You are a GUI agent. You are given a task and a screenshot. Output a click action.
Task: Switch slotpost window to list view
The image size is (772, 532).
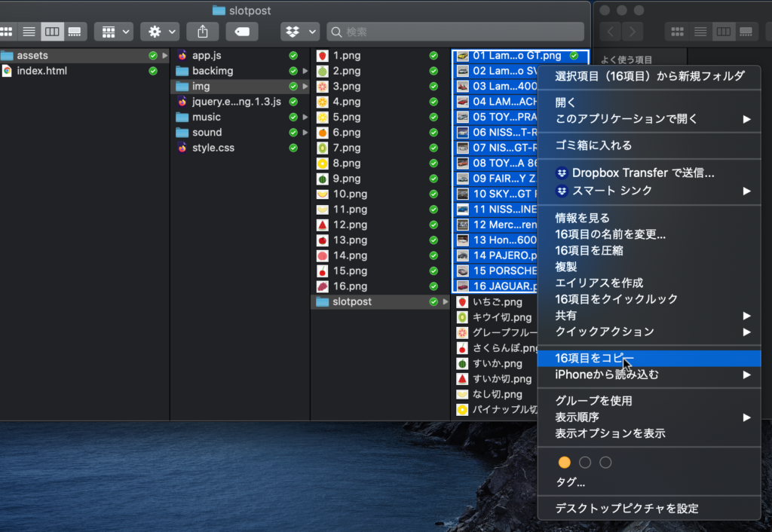coord(29,32)
